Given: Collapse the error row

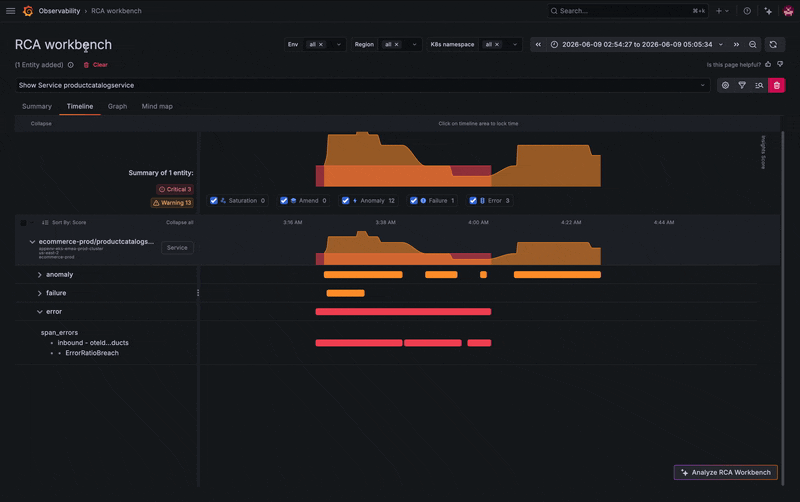Looking at the screenshot, I should [40, 311].
